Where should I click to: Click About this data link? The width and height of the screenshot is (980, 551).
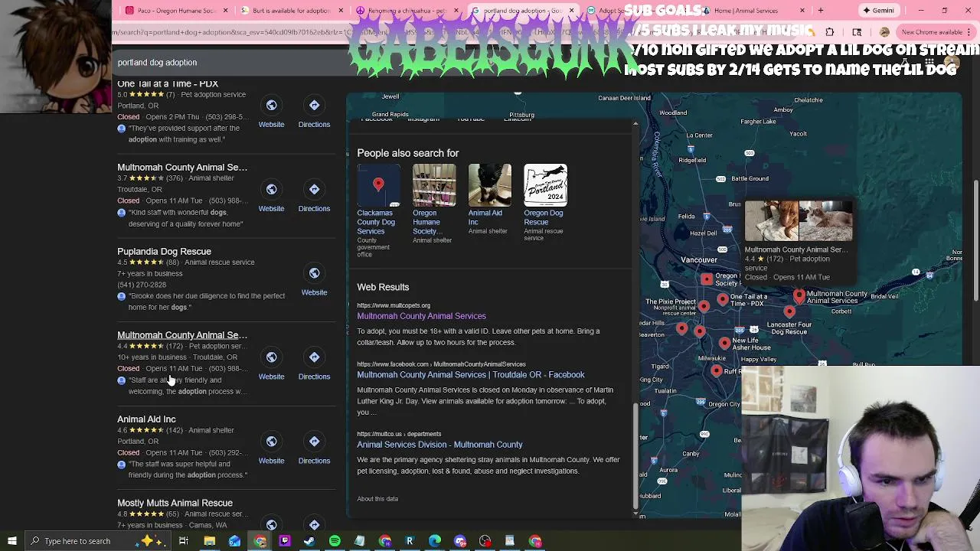pos(377,499)
